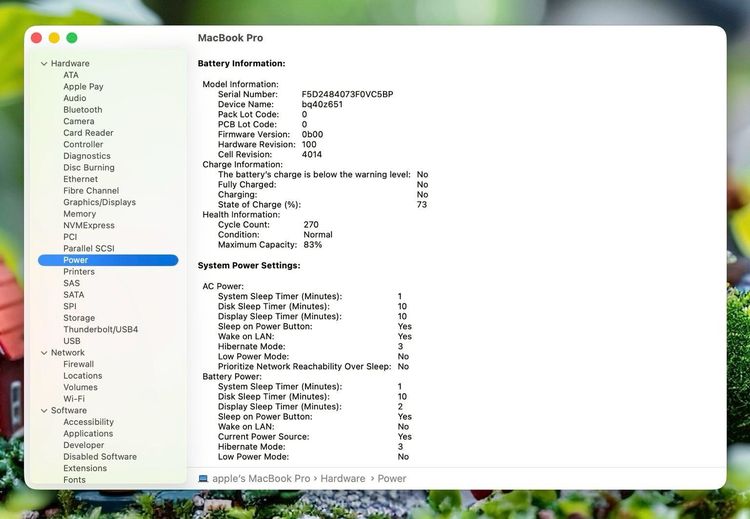The width and height of the screenshot is (750, 519).
Task: Open the Controller entry
Action: (83, 144)
